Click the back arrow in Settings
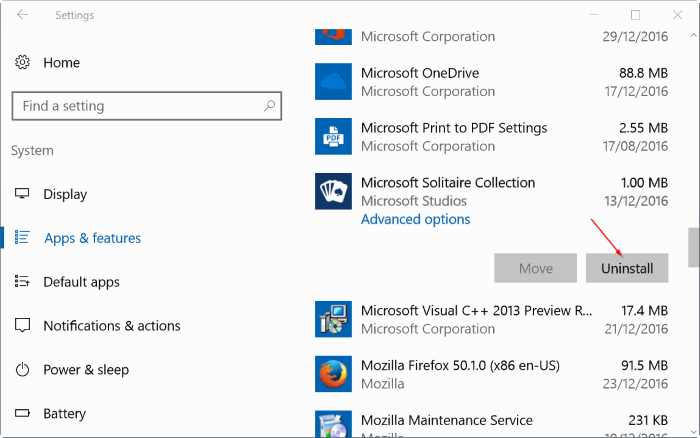The image size is (700, 438). (x=22, y=15)
